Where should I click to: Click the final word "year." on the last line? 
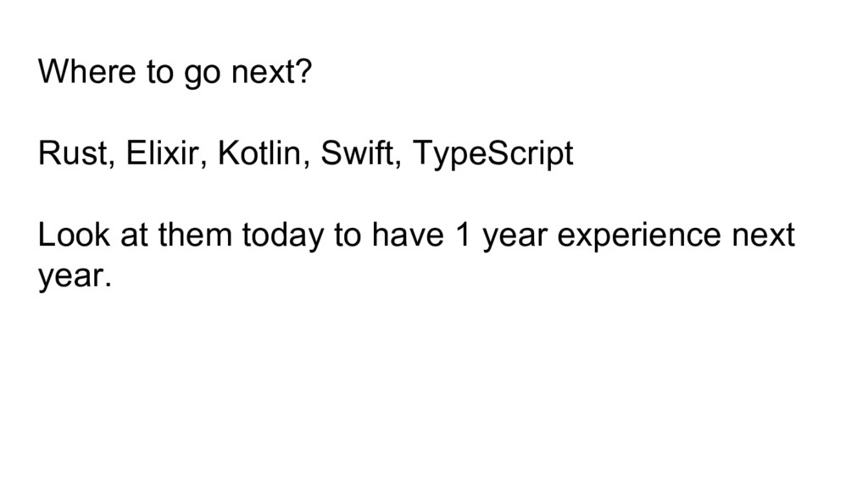pyautogui.click(x=75, y=278)
